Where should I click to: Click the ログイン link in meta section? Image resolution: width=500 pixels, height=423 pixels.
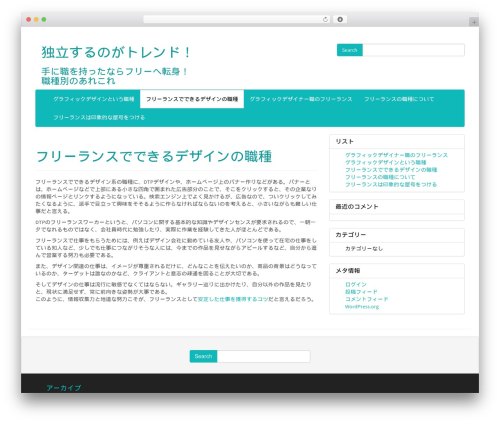(x=356, y=284)
